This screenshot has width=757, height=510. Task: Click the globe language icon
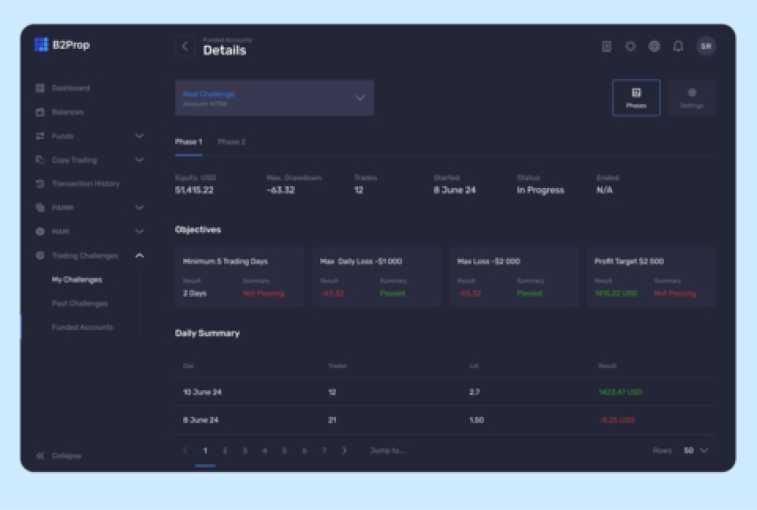(x=654, y=46)
